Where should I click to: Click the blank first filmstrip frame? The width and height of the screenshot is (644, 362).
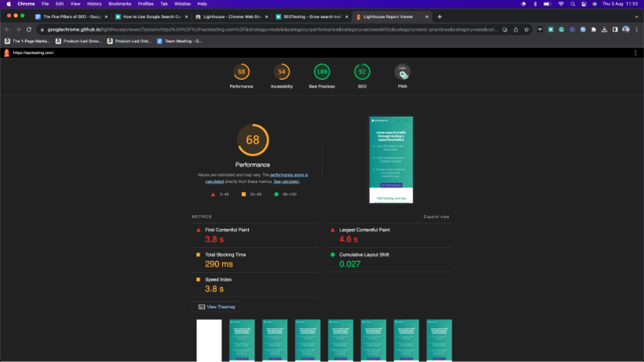pyautogui.click(x=209, y=340)
